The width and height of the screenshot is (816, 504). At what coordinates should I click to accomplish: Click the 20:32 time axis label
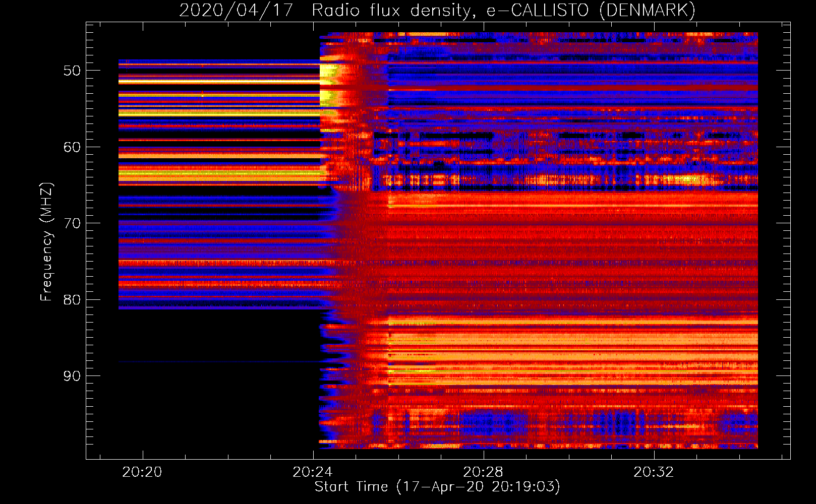[x=654, y=472]
